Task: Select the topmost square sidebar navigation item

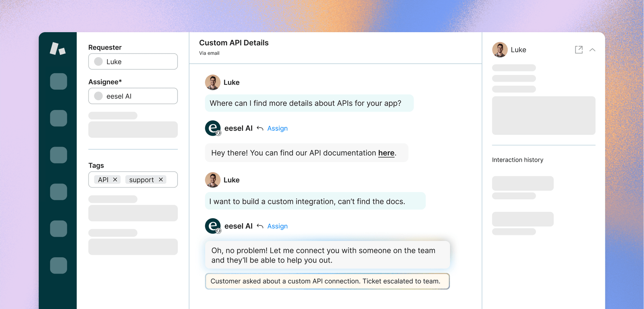Action: pos(58,82)
